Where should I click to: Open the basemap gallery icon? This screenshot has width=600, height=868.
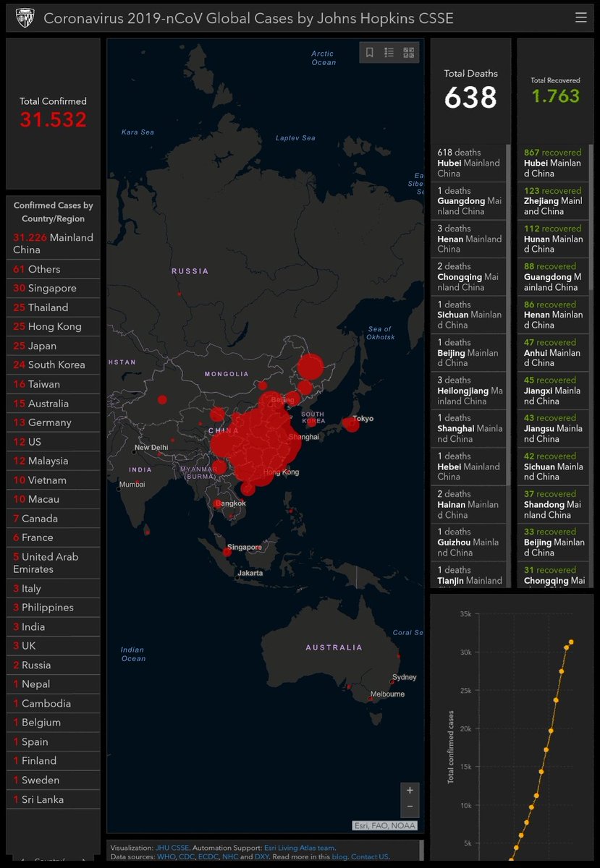[407, 52]
